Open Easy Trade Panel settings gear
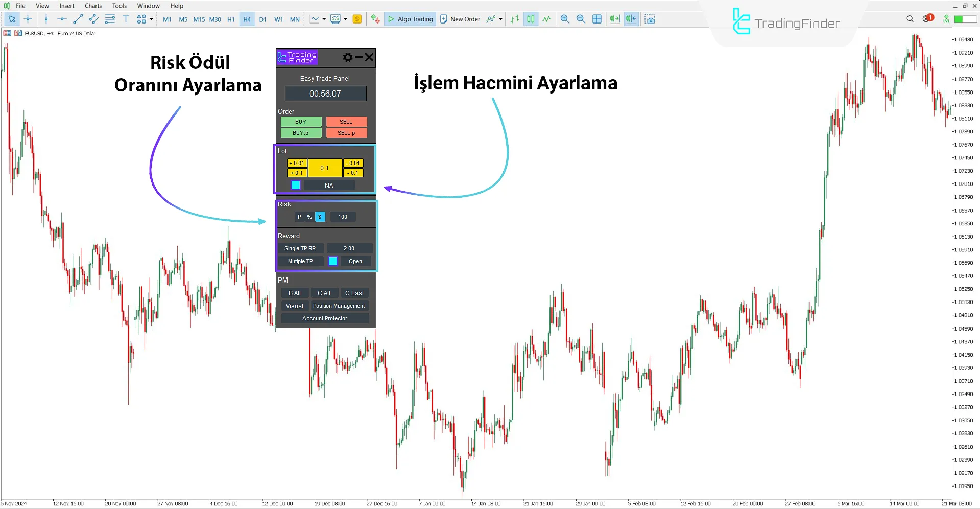The image size is (980, 509). [348, 57]
